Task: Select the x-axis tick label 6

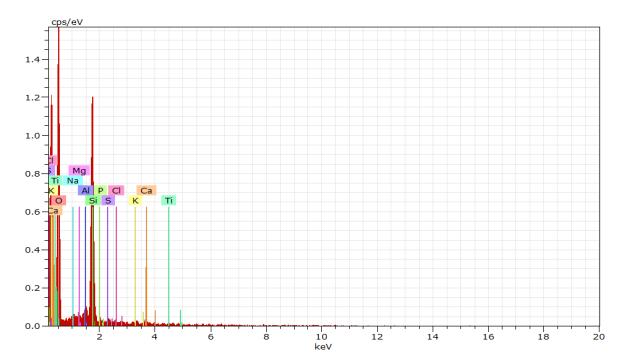Action: coord(210,337)
